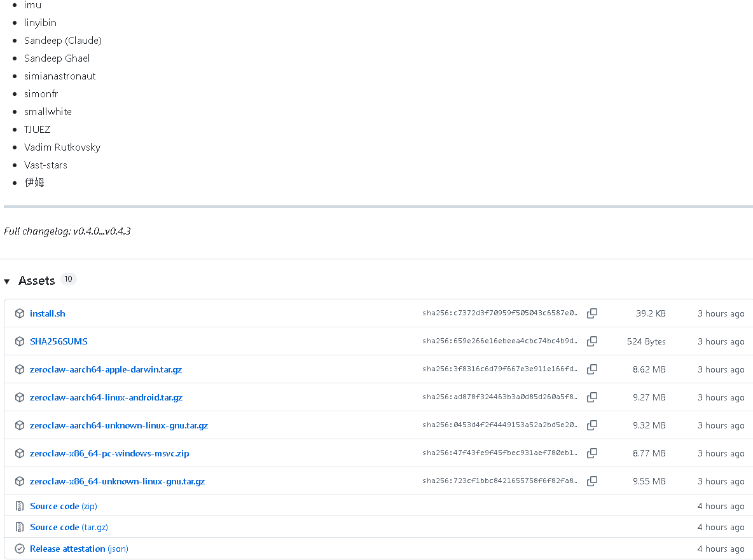The width and height of the screenshot is (753, 560).
Task: Click contributor name 伊姆
Action: 34,182
